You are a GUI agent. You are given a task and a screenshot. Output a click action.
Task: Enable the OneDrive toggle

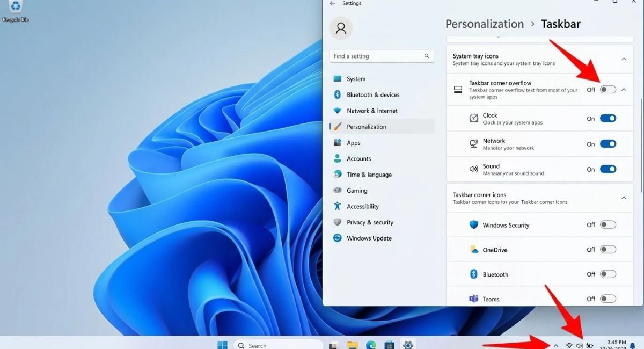coord(608,250)
